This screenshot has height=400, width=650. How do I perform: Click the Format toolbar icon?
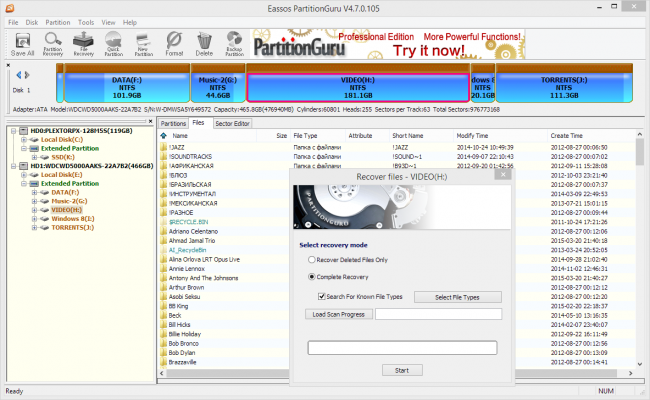[x=174, y=44]
